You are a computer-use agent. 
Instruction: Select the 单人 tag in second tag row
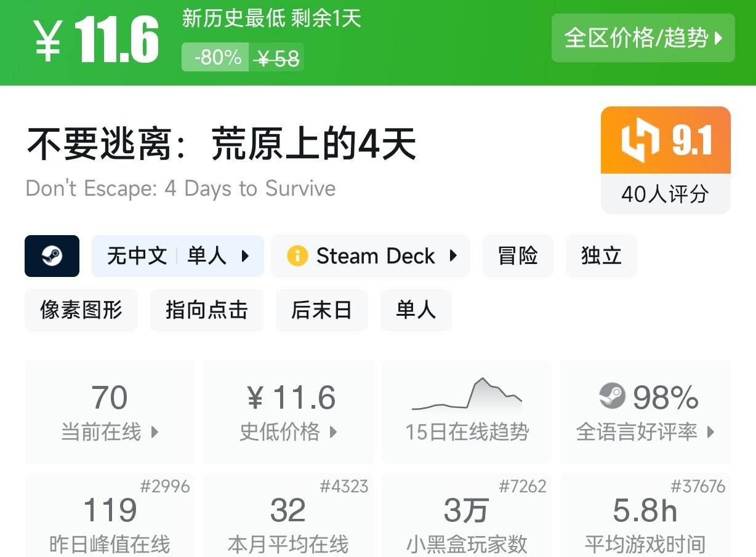[416, 310]
